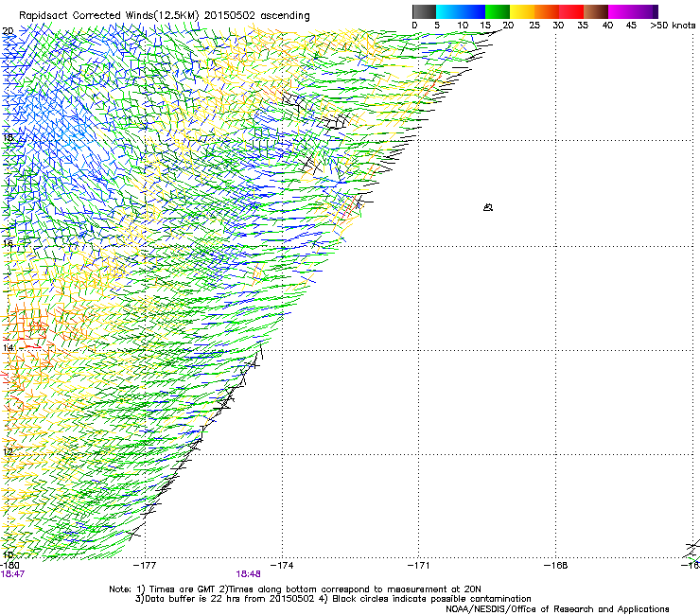Pick the brown 35-40 knots legend swatch
The height and width of the screenshot is (615, 700).
point(596,11)
